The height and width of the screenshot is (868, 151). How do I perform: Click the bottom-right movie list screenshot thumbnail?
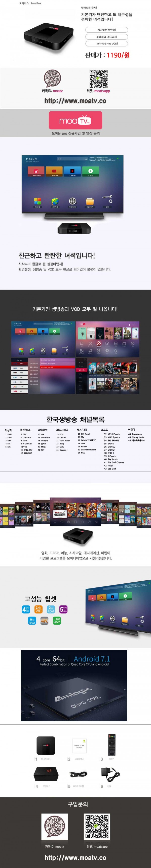(107, 376)
